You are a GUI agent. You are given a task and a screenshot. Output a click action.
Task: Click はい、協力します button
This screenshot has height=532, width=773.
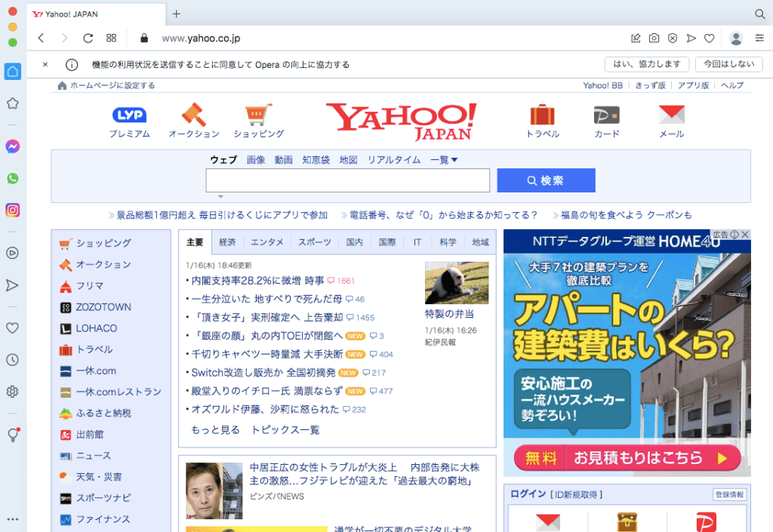click(646, 64)
